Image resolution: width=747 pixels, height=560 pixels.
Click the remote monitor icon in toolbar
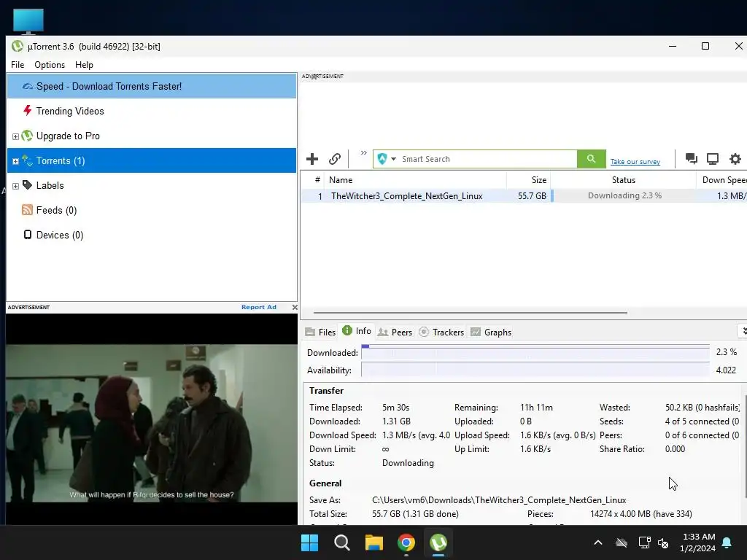tap(713, 158)
